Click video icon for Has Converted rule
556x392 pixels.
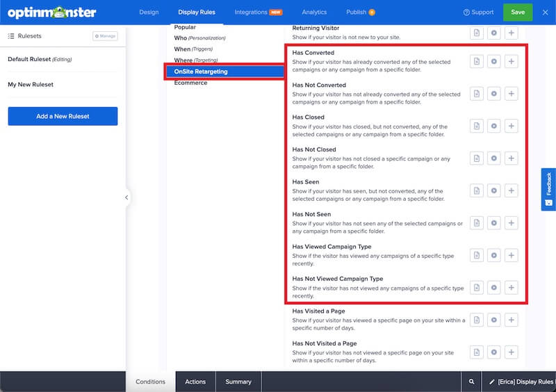click(493, 61)
